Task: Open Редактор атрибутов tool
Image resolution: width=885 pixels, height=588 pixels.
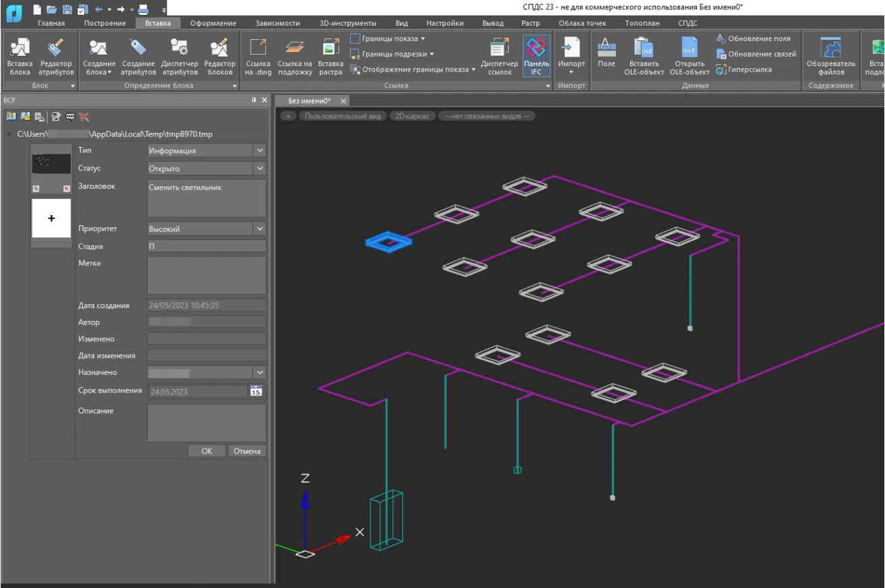Action: (x=56, y=57)
